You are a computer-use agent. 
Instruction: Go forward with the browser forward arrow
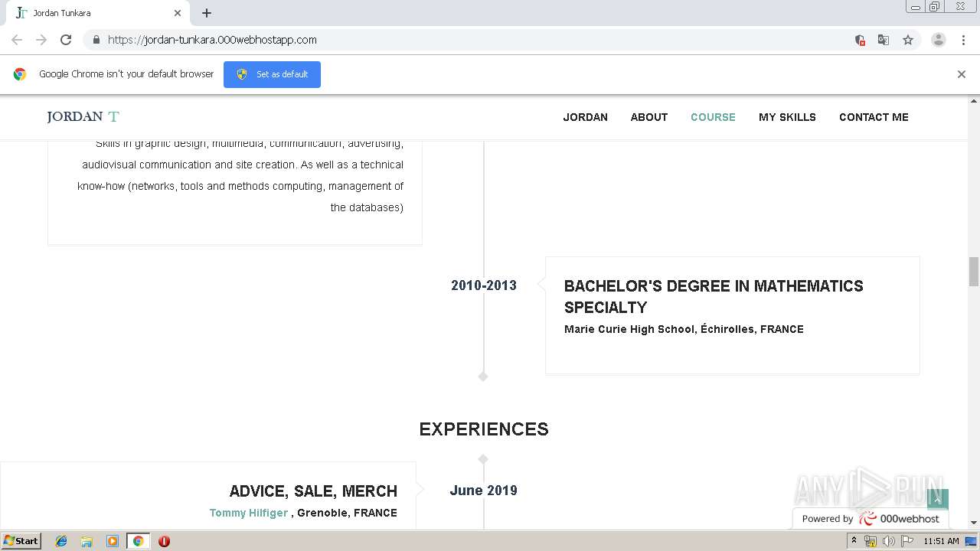(41, 40)
